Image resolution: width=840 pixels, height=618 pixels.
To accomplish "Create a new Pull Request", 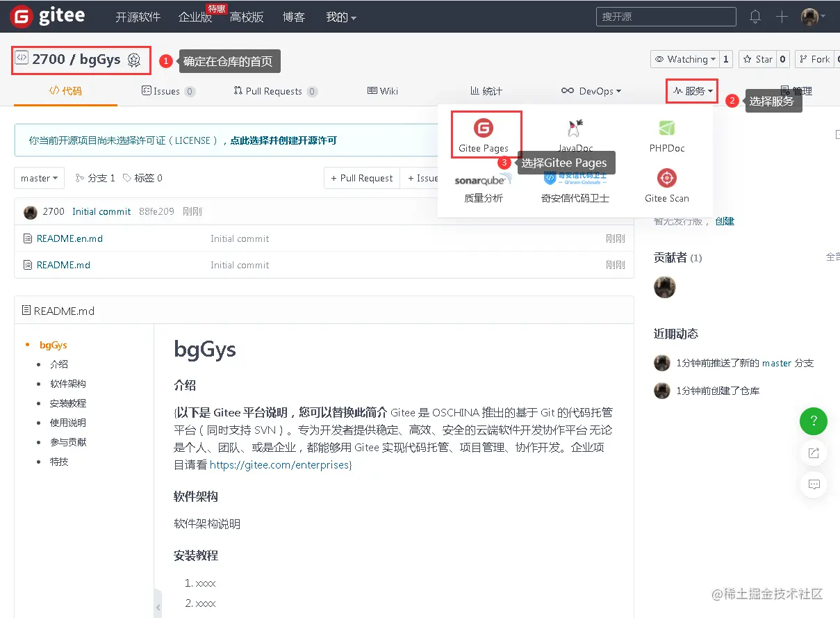I will point(361,178).
